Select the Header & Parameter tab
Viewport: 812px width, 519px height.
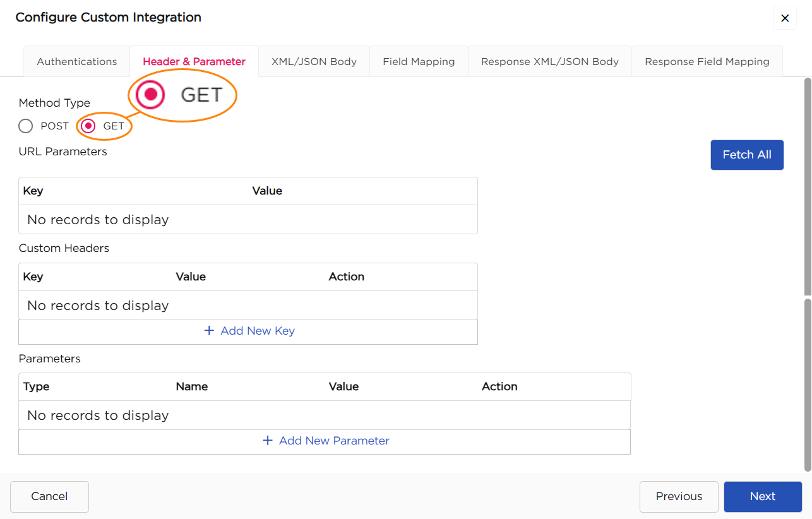click(194, 62)
